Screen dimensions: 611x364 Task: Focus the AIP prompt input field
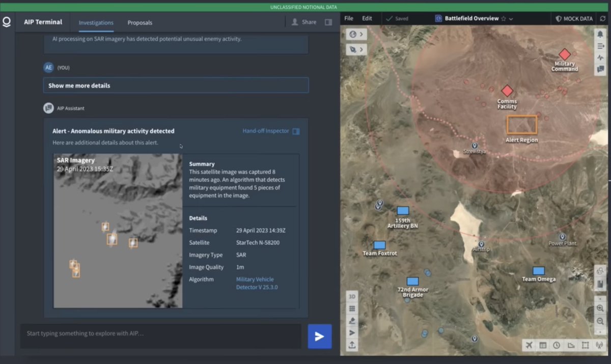161,336
